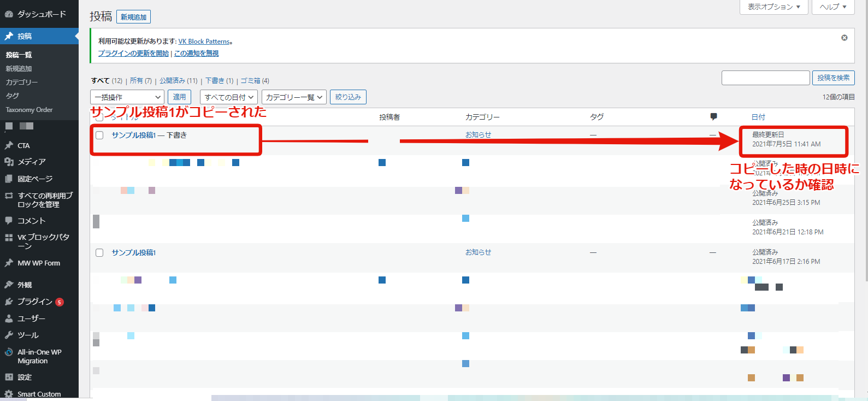Filter posts by すべて (12) tab
The width and height of the screenshot is (868, 401).
point(107,80)
